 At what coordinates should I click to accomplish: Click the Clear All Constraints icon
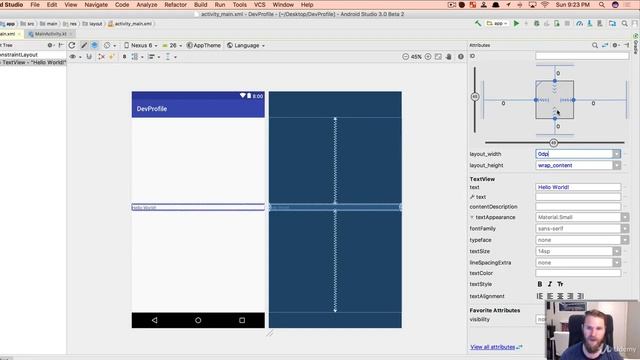(x=102, y=57)
